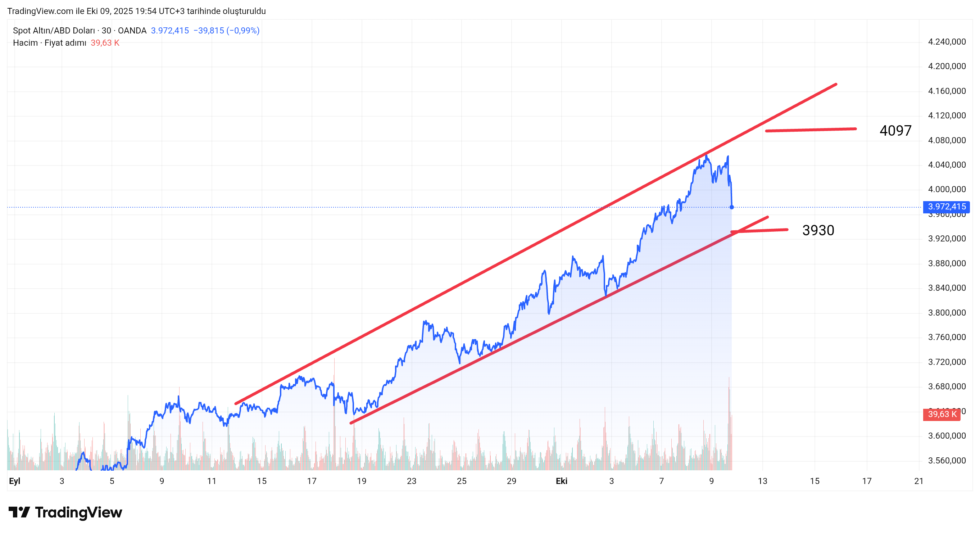Image resolution: width=980 pixels, height=534 pixels.
Task: Click the 3.600,000 price scale label
Action: [x=947, y=435]
